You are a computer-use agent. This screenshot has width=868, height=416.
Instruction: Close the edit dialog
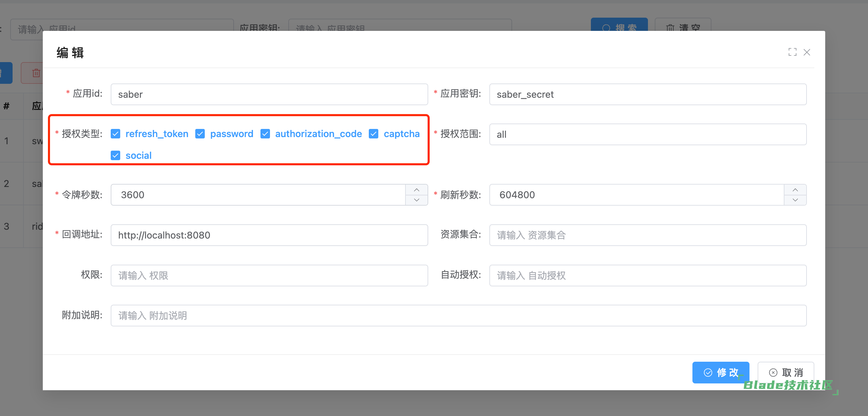tap(807, 52)
